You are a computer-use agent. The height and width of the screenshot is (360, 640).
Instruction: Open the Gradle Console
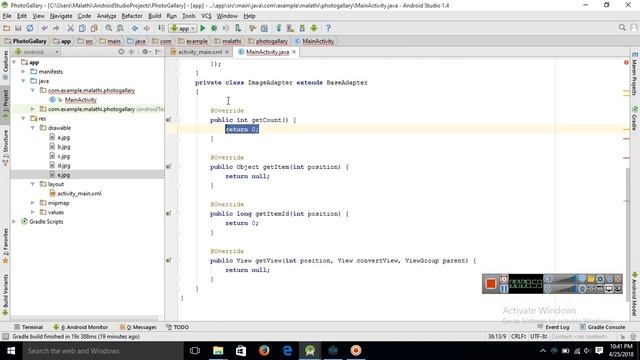[602, 327]
